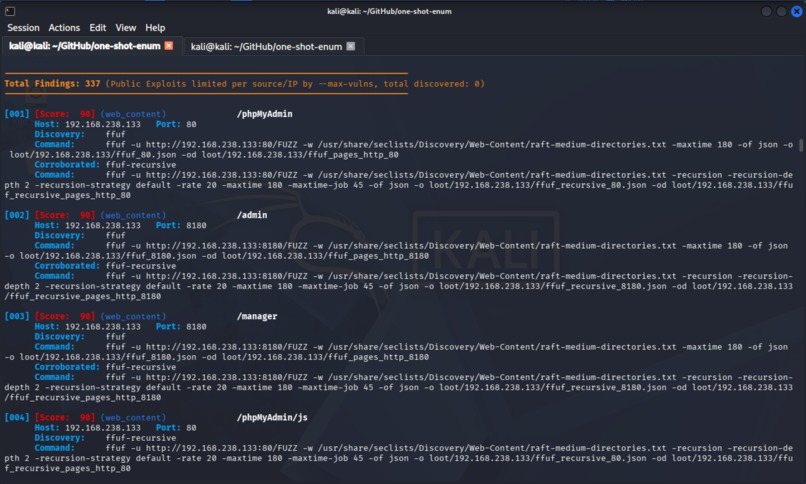The height and width of the screenshot is (484, 806).
Task: Open the Help menu
Action: tap(155, 28)
